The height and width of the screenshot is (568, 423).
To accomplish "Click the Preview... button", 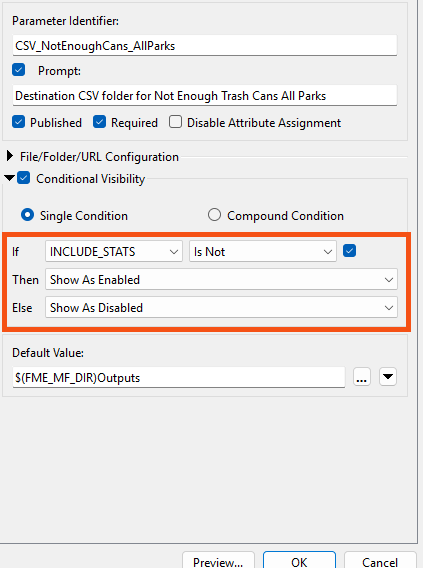I will click(218, 561).
